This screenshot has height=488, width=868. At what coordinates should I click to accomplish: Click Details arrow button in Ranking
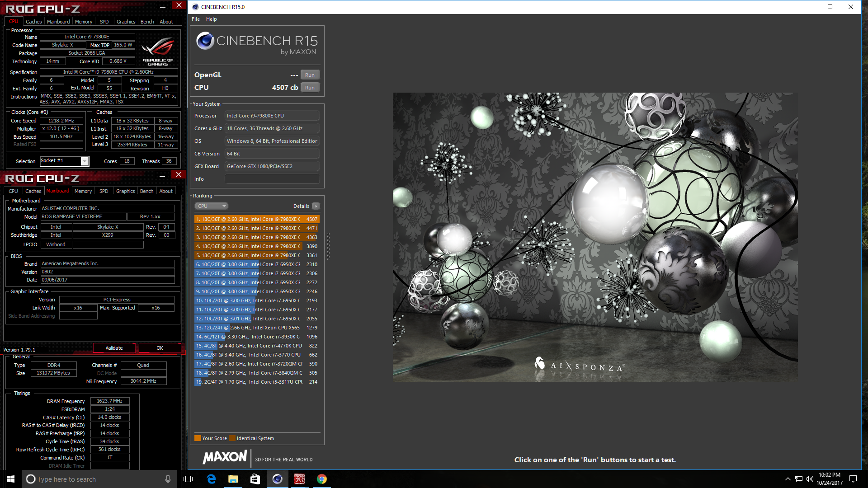(316, 206)
